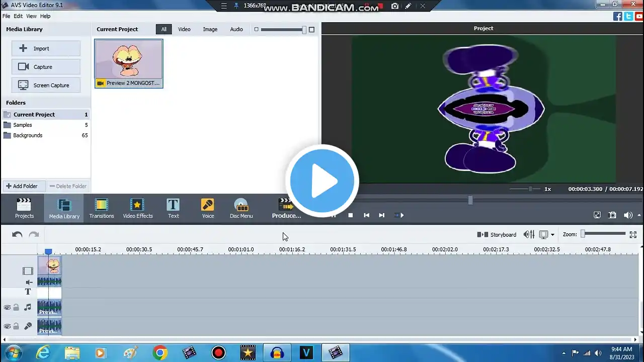This screenshot has height=362, width=644.
Task: Open the Projects section
Action: (x=24, y=208)
